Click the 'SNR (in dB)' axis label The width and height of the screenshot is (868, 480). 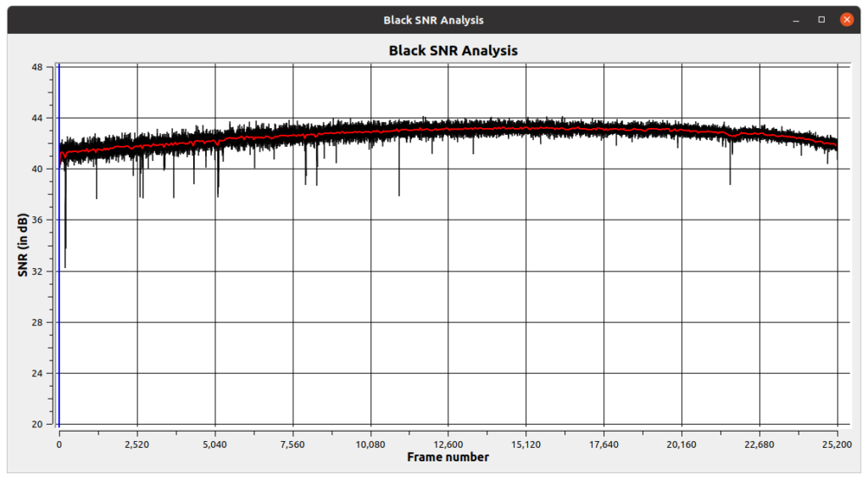[23, 246]
